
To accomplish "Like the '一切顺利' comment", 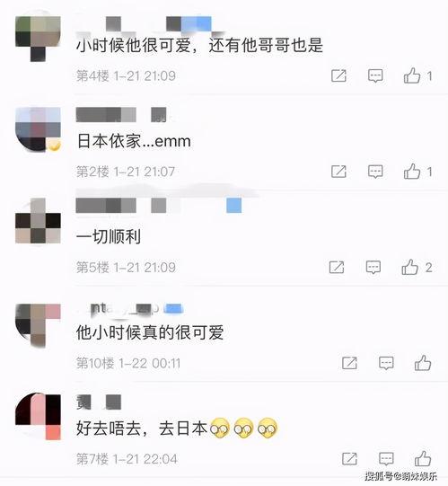I will tap(410, 267).
